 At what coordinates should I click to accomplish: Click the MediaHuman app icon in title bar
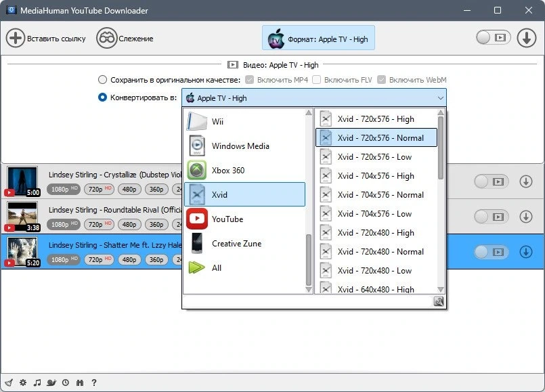pyautogui.click(x=12, y=10)
